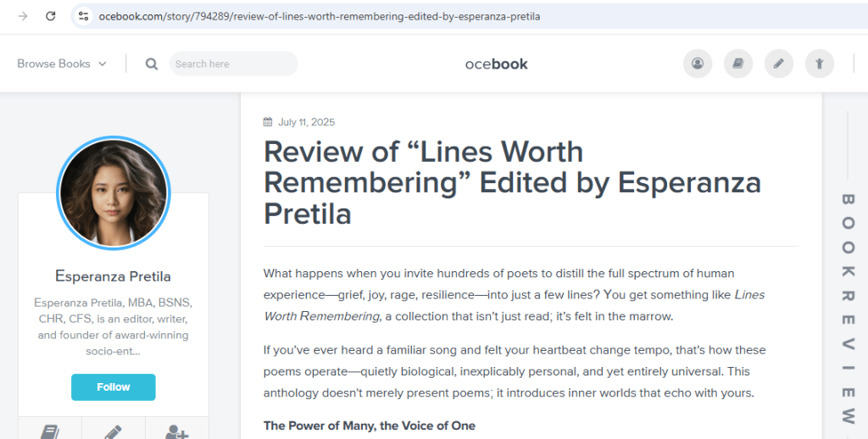Click the magnifying glass search icon

click(x=152, y=64)
